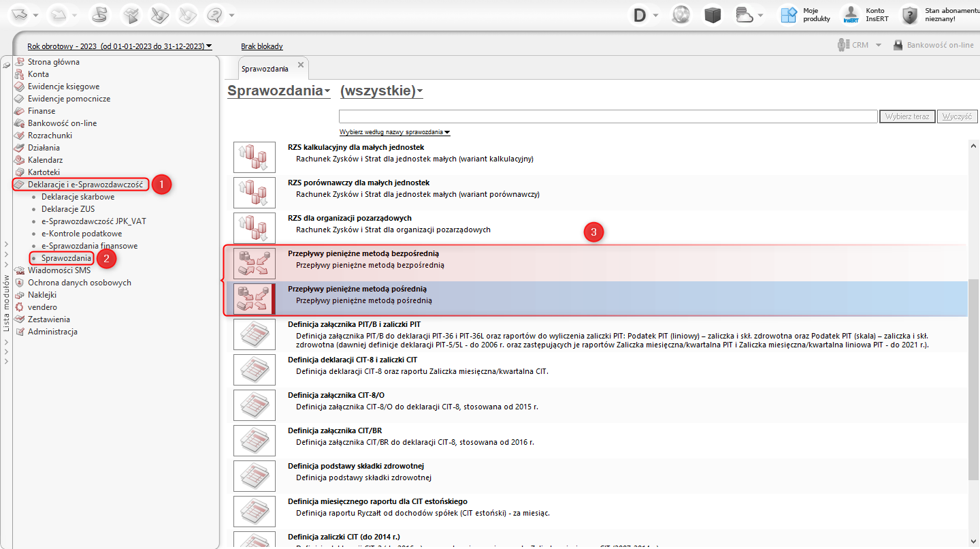Open Kartoteki module
This screenshot has width=980, height=549.
(x=44, y=172)
